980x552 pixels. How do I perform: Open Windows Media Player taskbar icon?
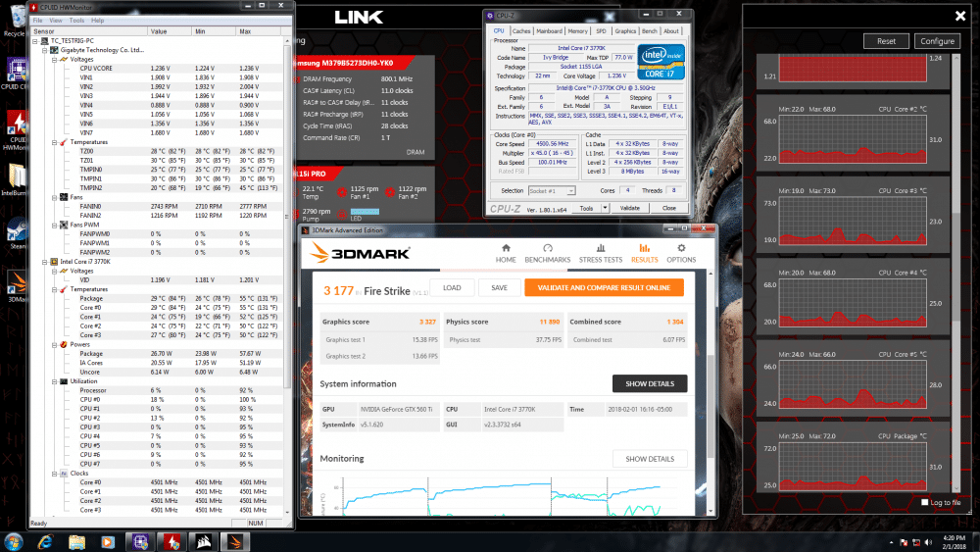108,542
